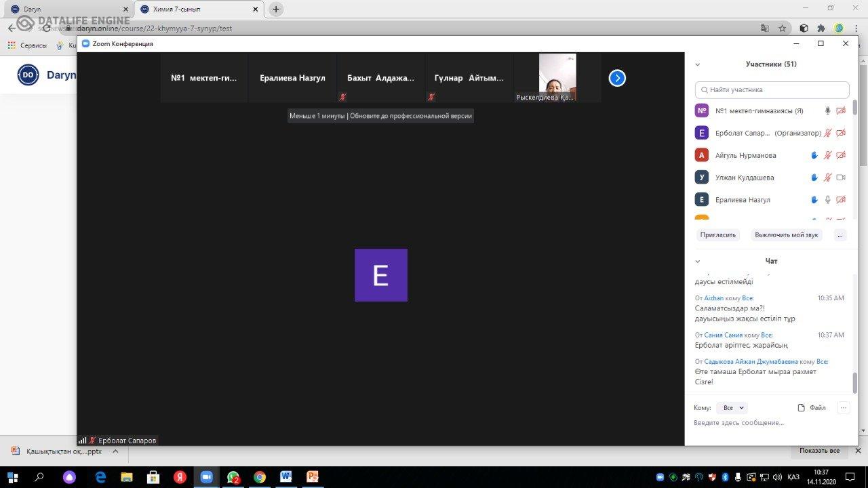Click Сания Сания sender name in chat
The image size is (868, 488).
tap(723, 335)
